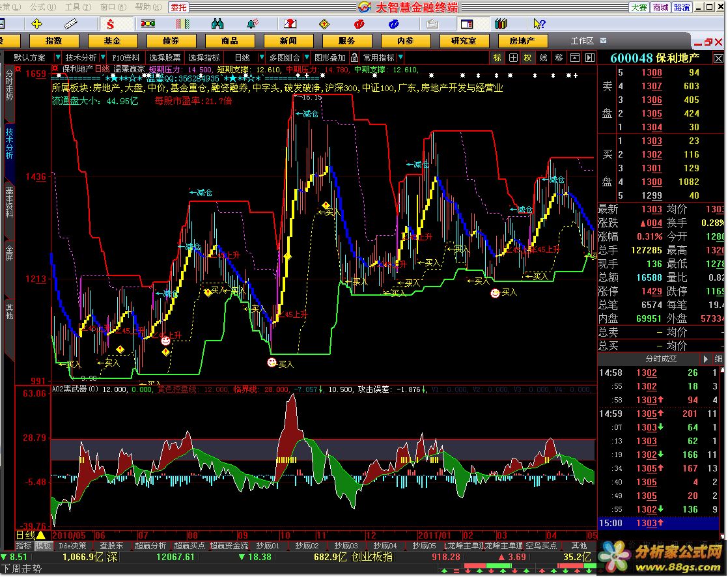Open the 公式 menu

pos(43,7)
